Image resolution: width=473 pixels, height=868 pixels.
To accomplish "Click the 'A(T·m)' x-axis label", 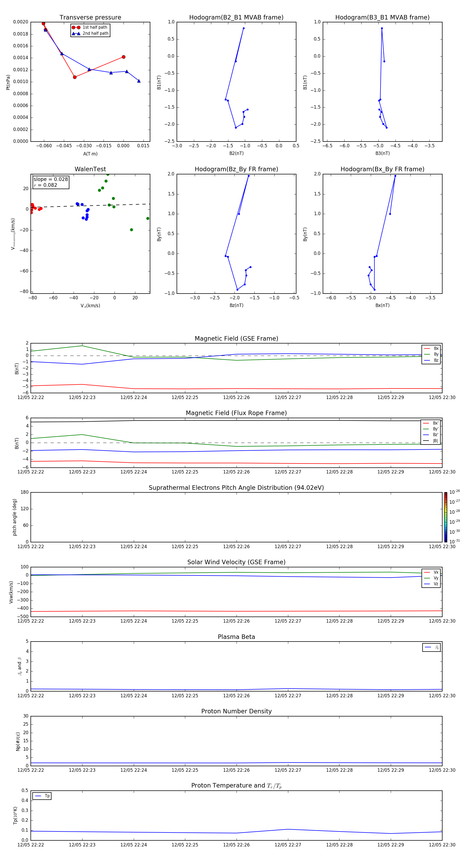I will [90, 154].
